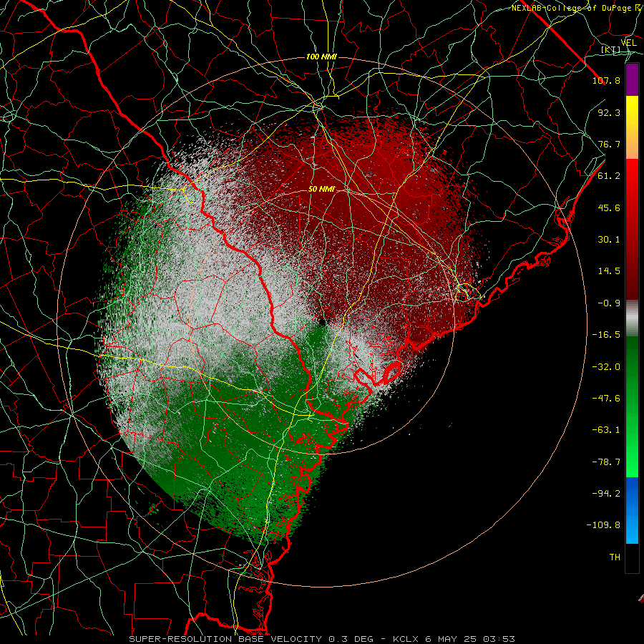Click the red segment of the color bar

(632, 229)
